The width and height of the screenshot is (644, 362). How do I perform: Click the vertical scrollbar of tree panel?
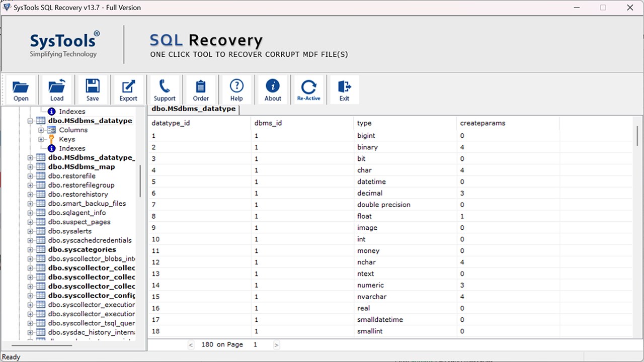click(140, 181)
